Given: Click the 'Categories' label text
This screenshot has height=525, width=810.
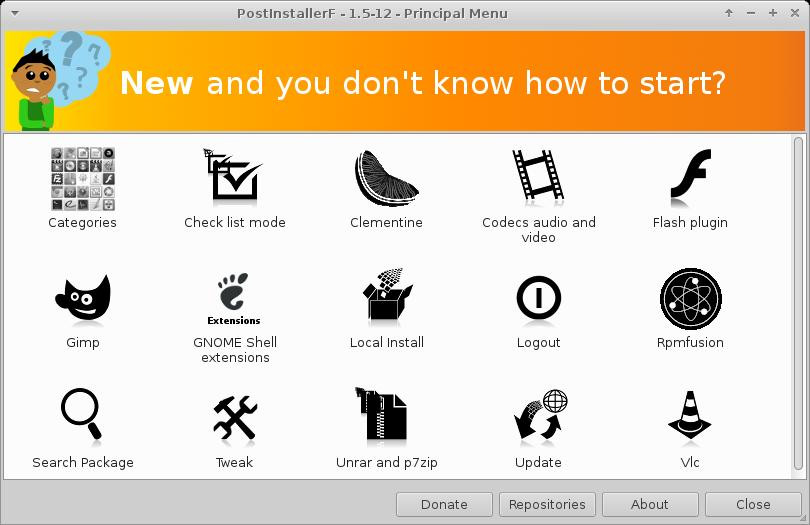Looking at the screenshot, I should coord(82,223).
